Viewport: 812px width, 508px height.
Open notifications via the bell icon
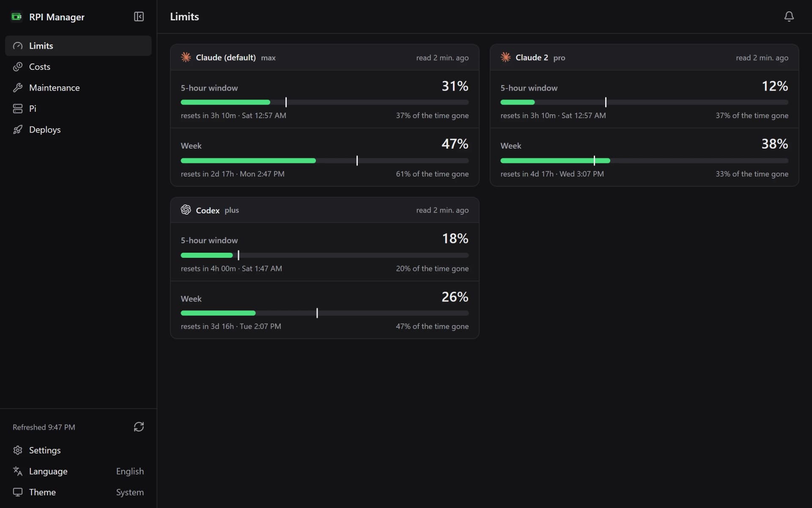tap(789, 17)
